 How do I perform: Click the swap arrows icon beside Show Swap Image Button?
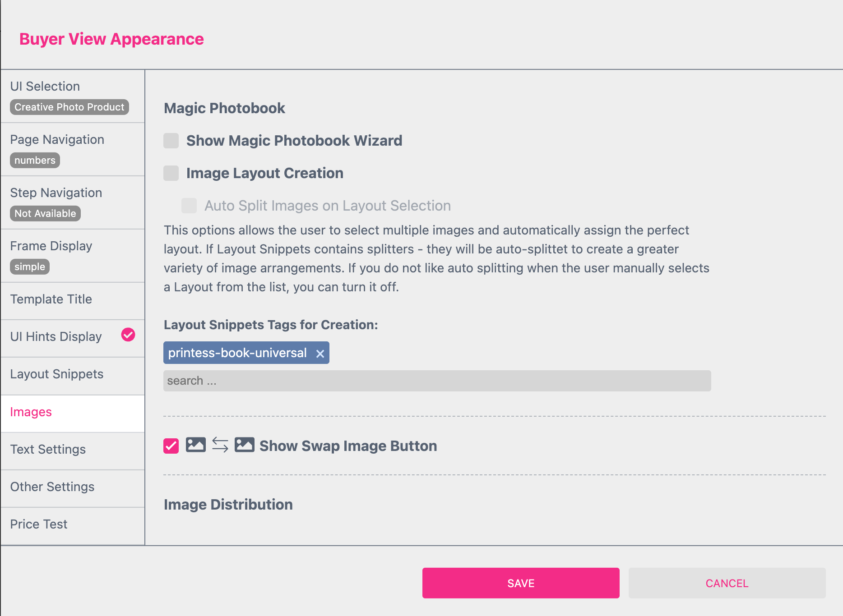(220, 446)
